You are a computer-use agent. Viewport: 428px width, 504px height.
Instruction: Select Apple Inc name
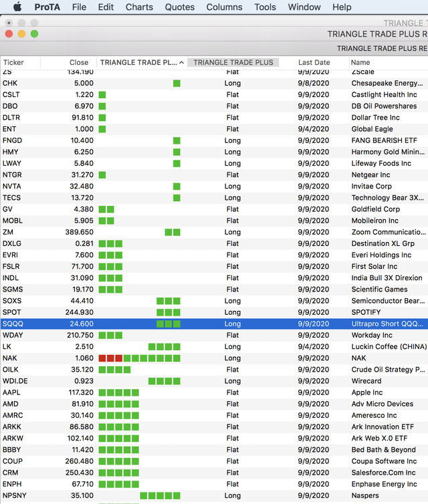367,392
